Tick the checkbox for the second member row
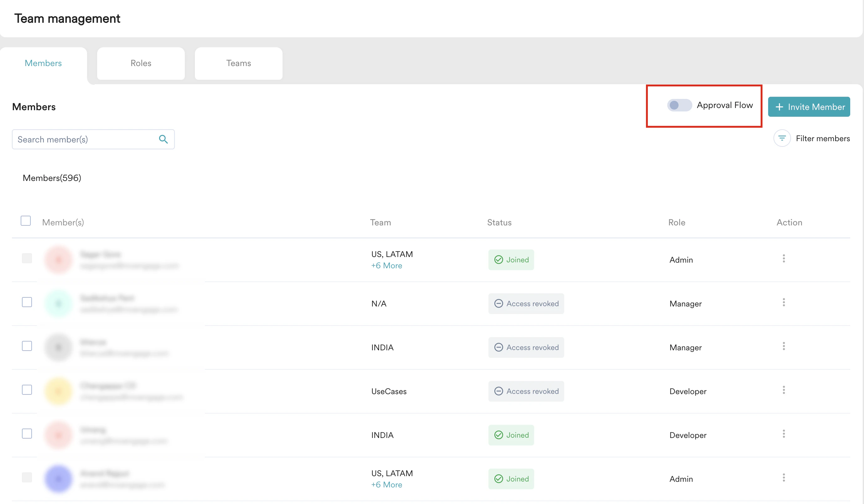Viewport: 864px width, 504px height. coord(27,302)
